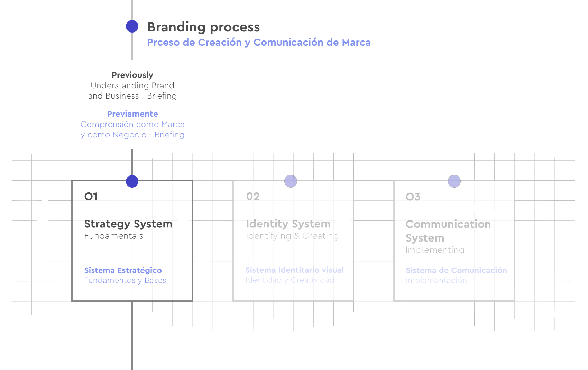Click the Understanding Brand and Business text

[x=132, y=91]
